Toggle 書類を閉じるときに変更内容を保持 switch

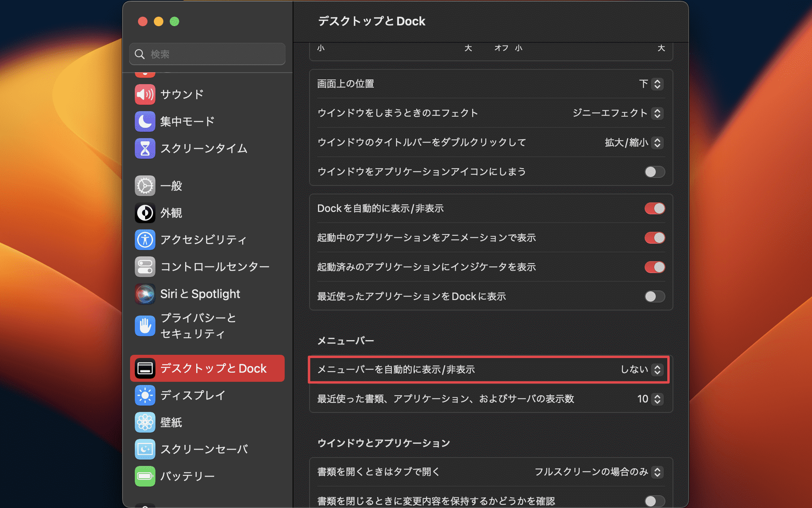point(655,501)
